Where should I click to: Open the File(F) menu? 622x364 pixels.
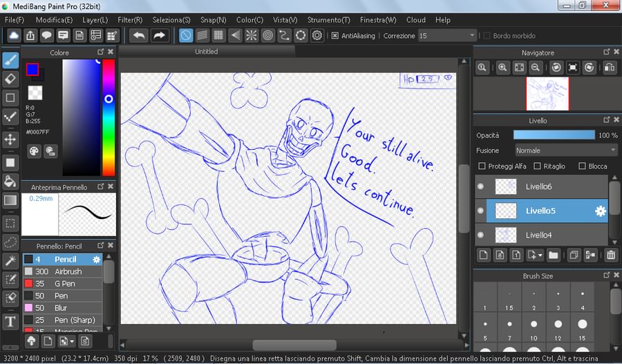[x=15, y=20]
